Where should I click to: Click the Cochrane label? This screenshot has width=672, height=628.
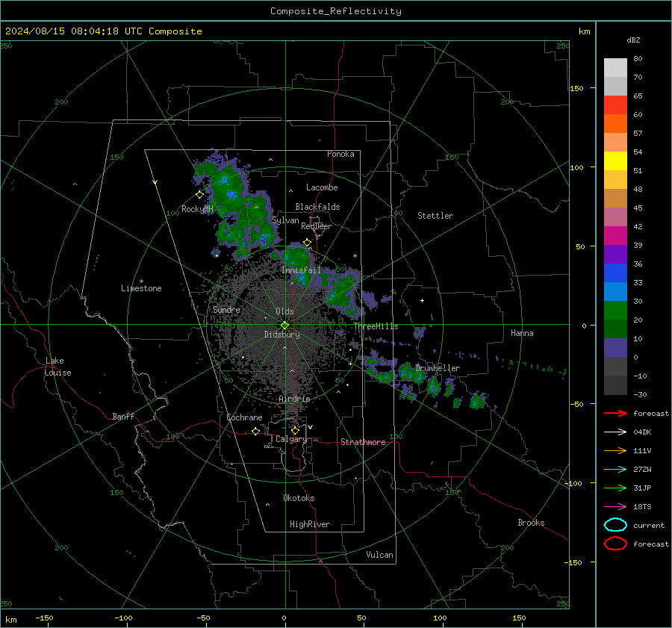(244, 417)
